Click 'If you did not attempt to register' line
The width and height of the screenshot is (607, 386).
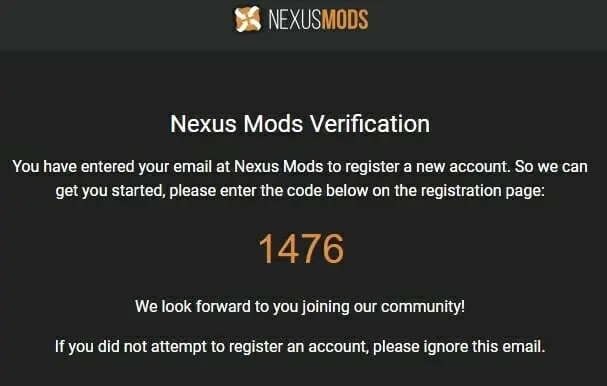point(300,346)
